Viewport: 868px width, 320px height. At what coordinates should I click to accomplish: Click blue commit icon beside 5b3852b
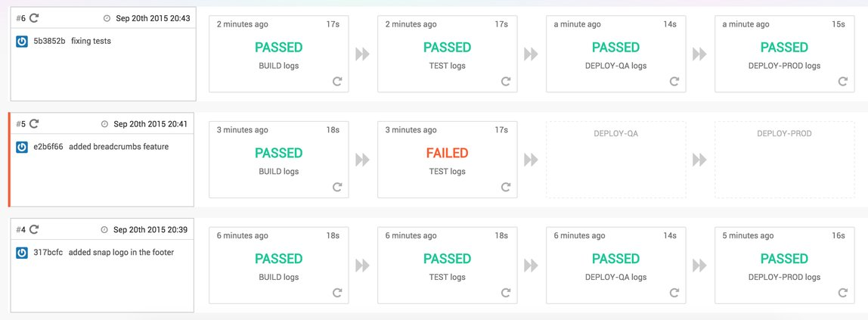pos(22,41)
